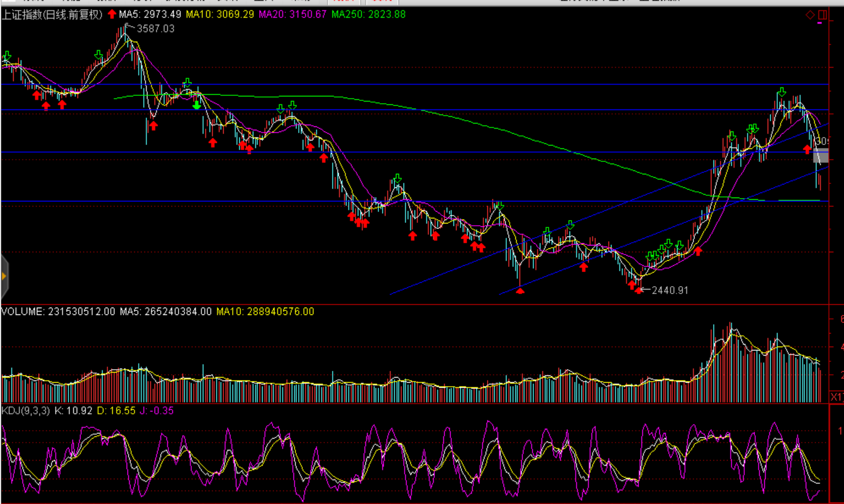This screenshot has width=844, height=504.
Task: Click the gray current price tag on right axis
Action: click(x=821, y=156)
